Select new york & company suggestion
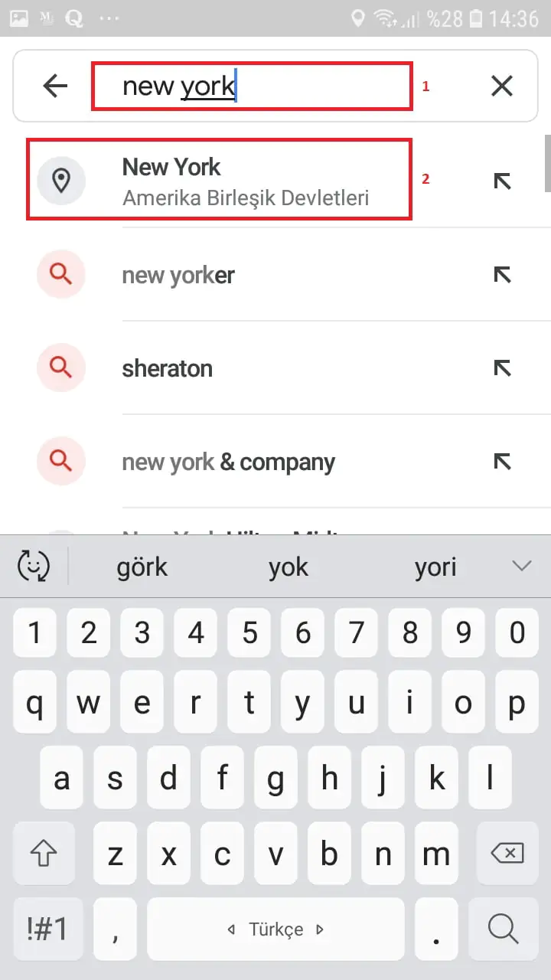 click(x=228, y=462)
